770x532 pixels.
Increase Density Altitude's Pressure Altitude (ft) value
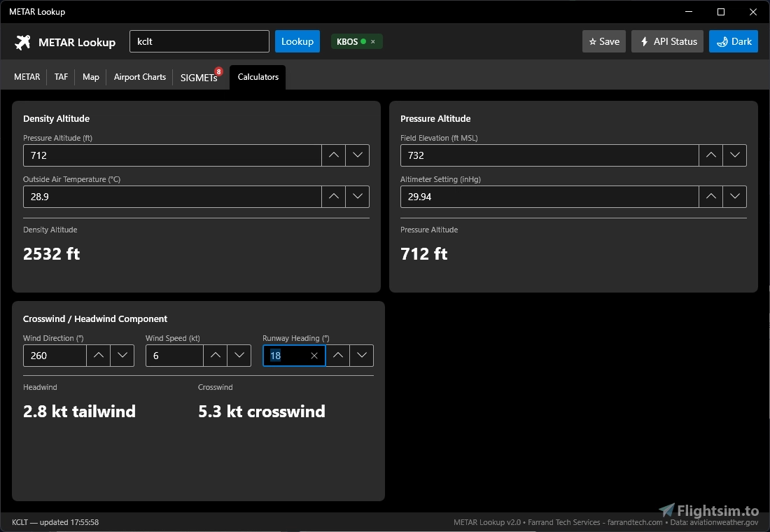coord(333,155)
